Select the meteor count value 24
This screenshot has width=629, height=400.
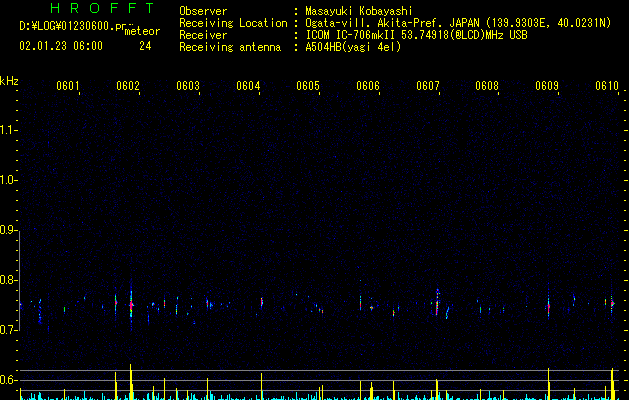click(145, 46)
